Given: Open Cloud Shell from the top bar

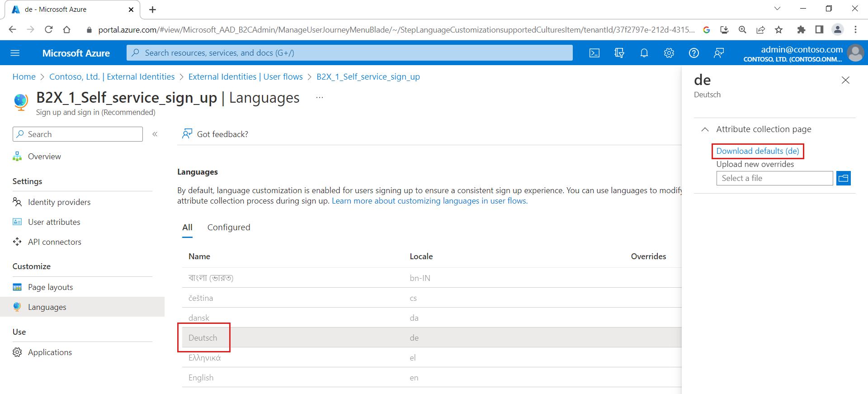Looking at the screenshot, I should point(594,53).
